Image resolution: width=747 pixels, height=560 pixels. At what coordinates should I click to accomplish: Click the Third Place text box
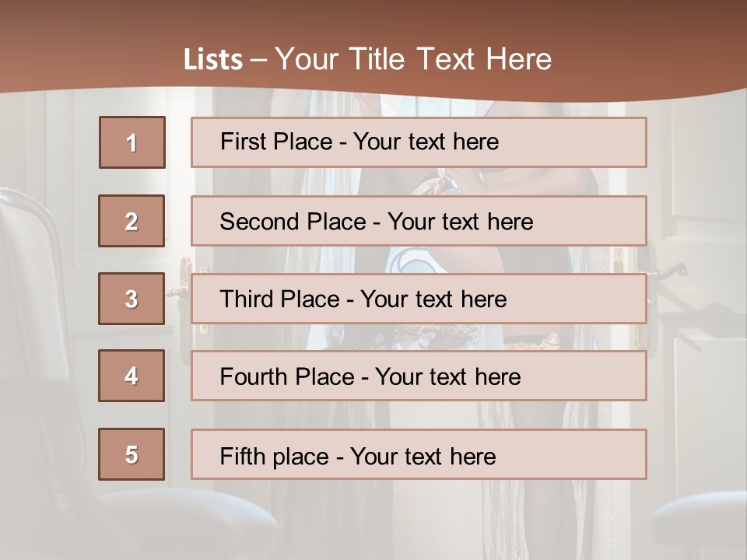tap(419, 299)
